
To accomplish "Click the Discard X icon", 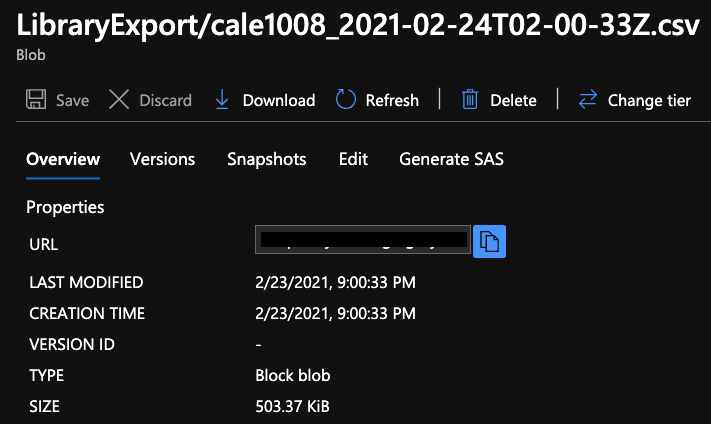I will [x=119, y=99].
